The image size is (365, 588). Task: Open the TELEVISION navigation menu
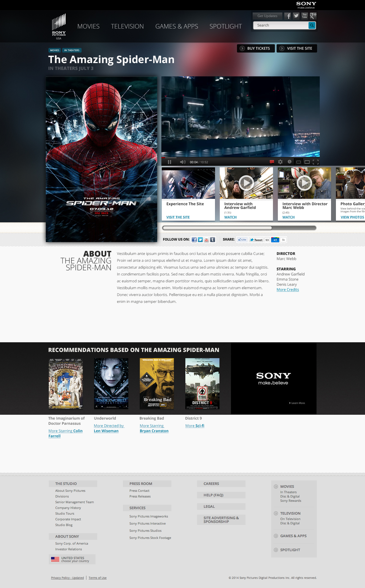pyautogui.click(x=127, y=26)
